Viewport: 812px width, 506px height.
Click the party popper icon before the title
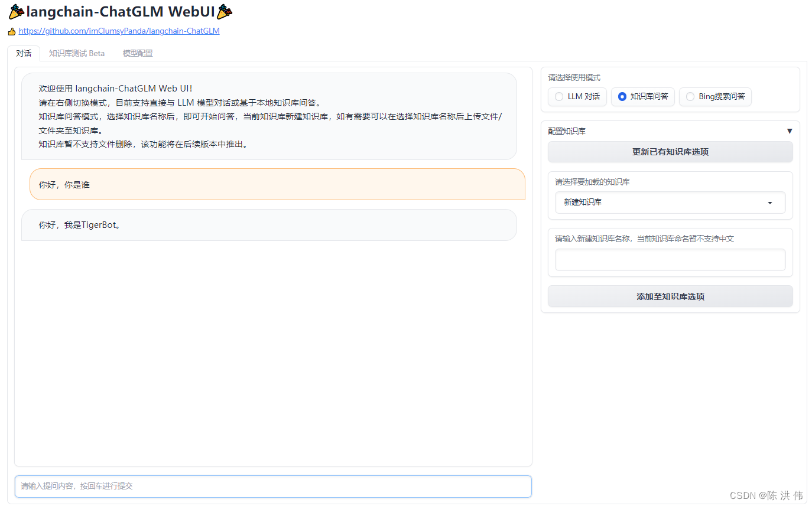17,11
